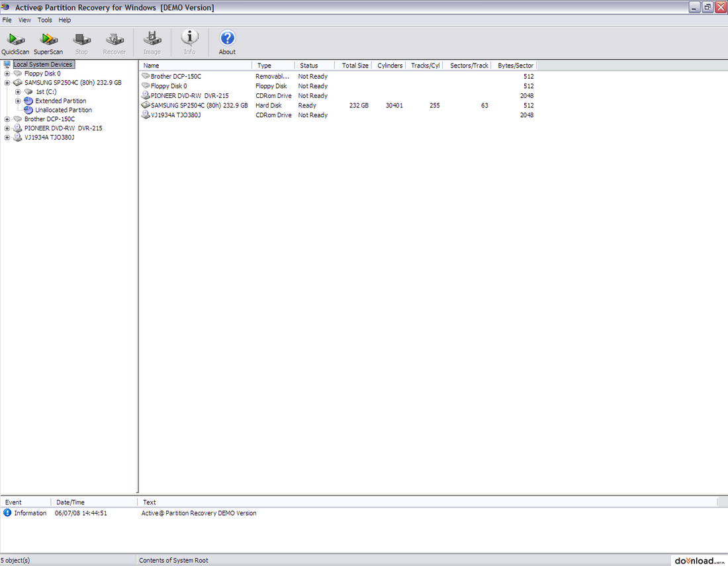Click the 06/07/08 14:44:51 timestamp
Viewport: 728px width, 566px height.
81,513
